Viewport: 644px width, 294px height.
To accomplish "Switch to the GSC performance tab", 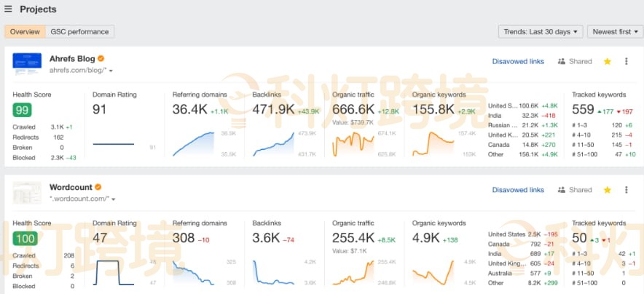I will coord(79,31).
